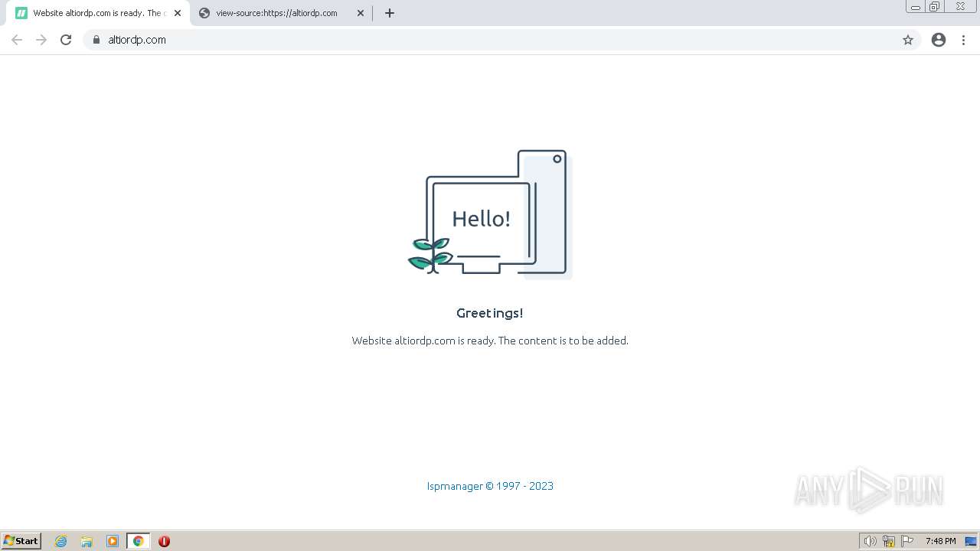Open the Action Center flag icon
Image resolution: width=980 pixels, height=551 pixels.
[x=907, y=541]
